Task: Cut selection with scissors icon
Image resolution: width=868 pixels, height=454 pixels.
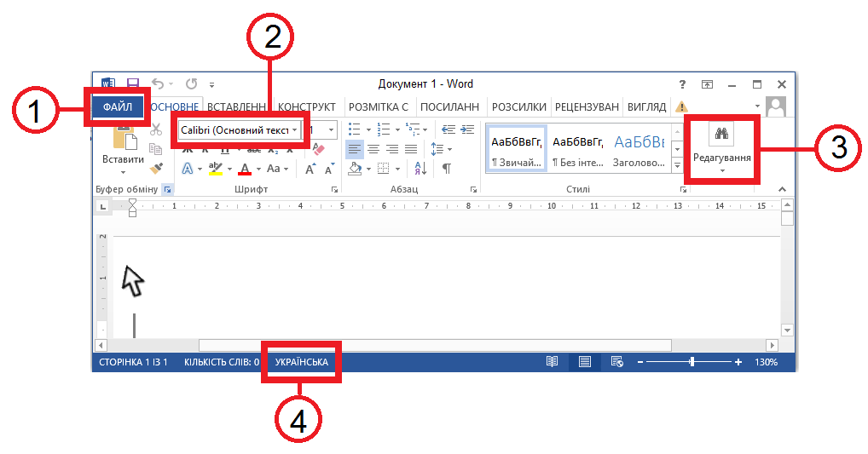Action: 156,129
